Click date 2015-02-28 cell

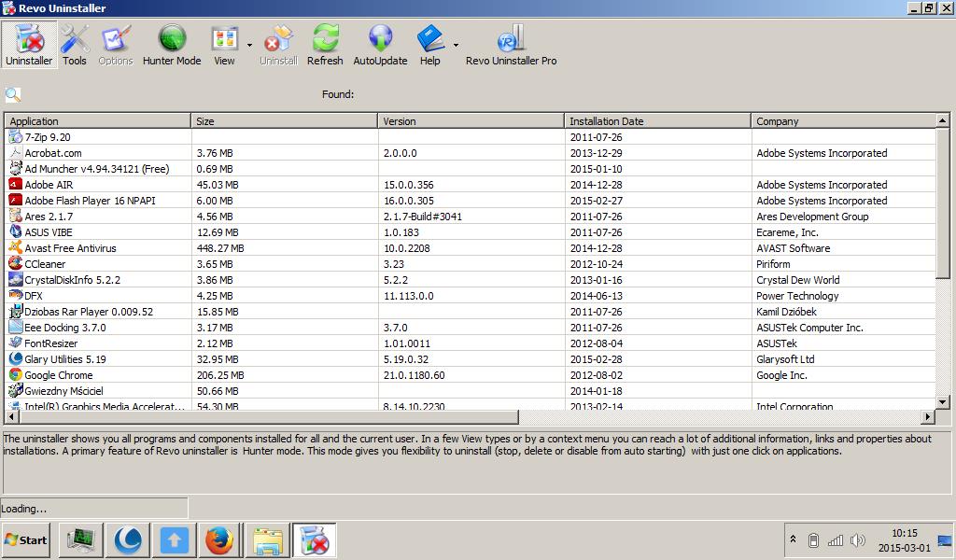(x=597, y=359)
